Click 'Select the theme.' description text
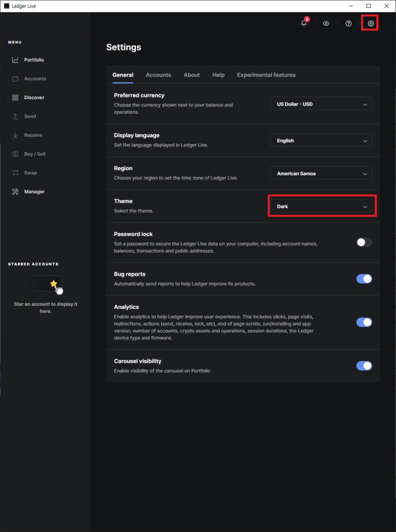This screenshot has width=396, height=532. pos(134,211)
